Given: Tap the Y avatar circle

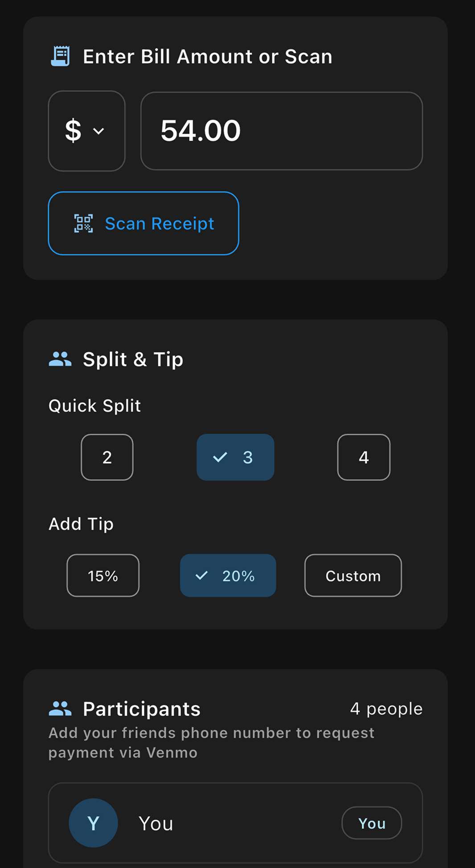Looking at the screenshot, I should [93, 823].
